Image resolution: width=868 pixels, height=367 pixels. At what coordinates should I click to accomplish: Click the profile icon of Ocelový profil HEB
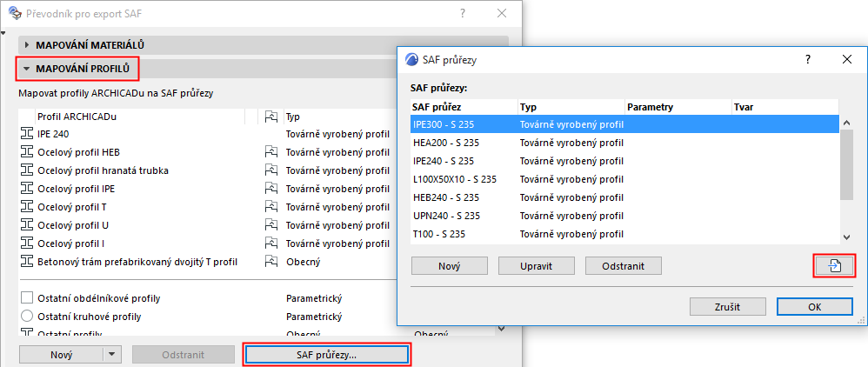tap(27, 151)
